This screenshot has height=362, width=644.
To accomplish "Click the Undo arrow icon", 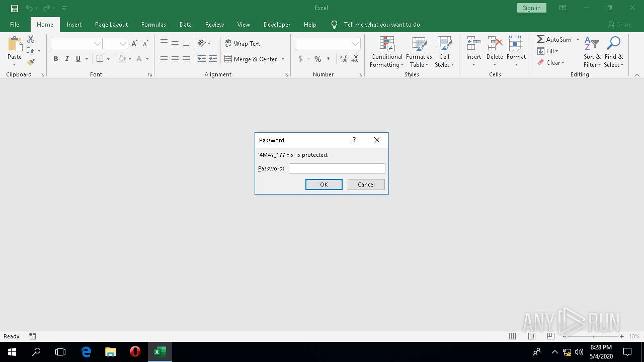I will click(29, 8).
